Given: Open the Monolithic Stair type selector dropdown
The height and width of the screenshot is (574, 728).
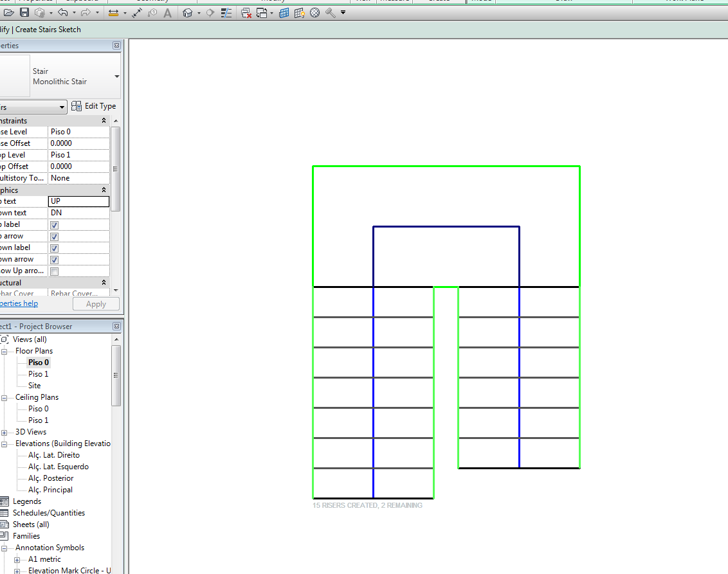Looking at the screenshot, I should click(117, 76).
